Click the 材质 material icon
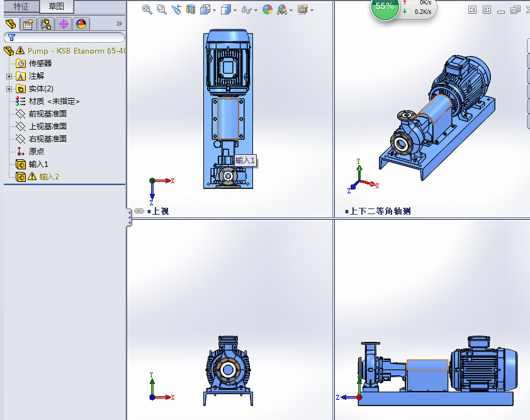The height and width of the screenshot is (420, 530). 20,101
